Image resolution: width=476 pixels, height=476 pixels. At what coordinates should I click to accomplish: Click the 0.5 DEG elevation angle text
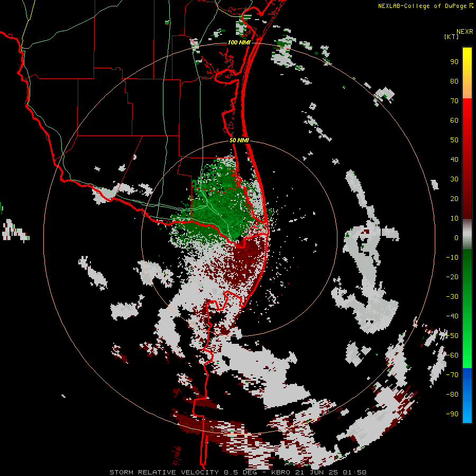point(240,472)
